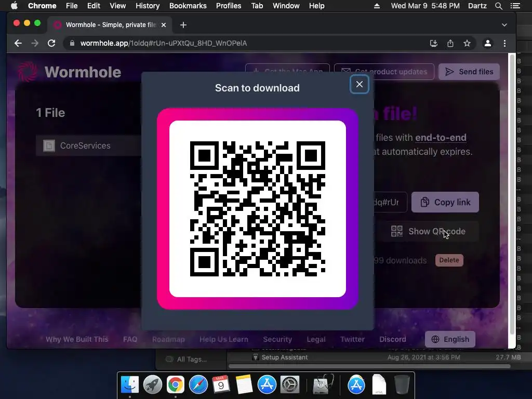Open Disk Utility from the Dock

323,384
